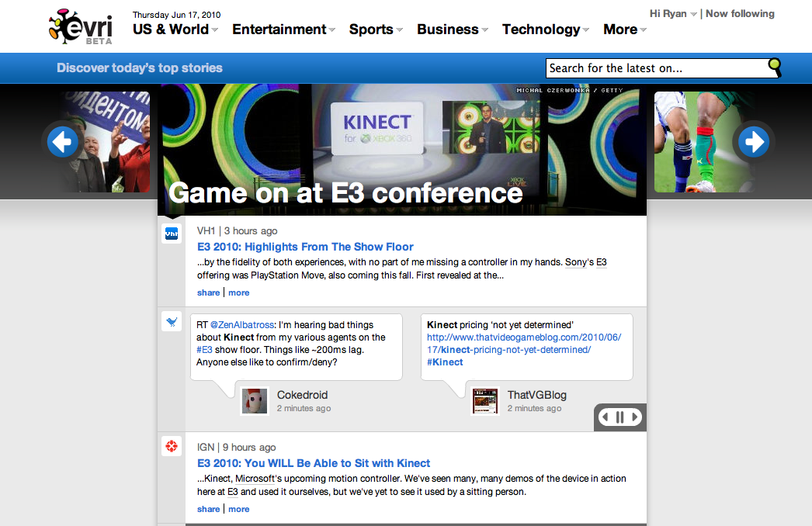The image size is (812, 526).
Task: Open Cokedroid's avatar image
Action: 255,401
